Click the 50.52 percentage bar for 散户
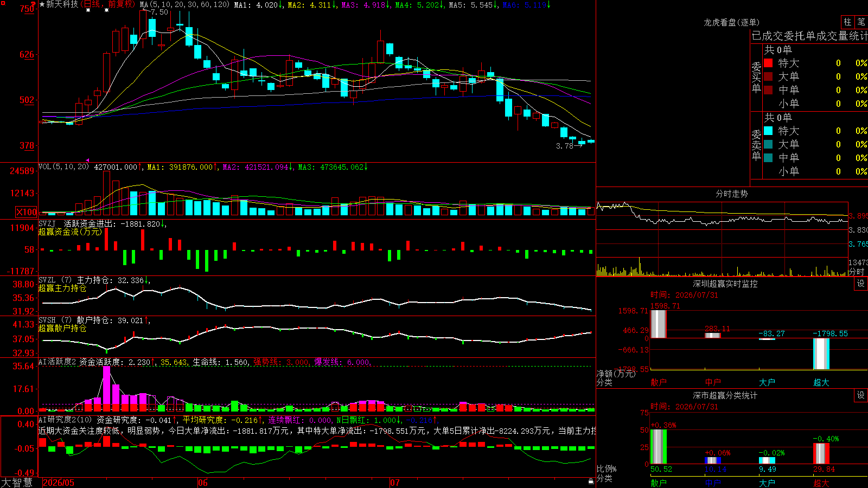The width and height of the screenshot is (868, 488). pos(659,446)
